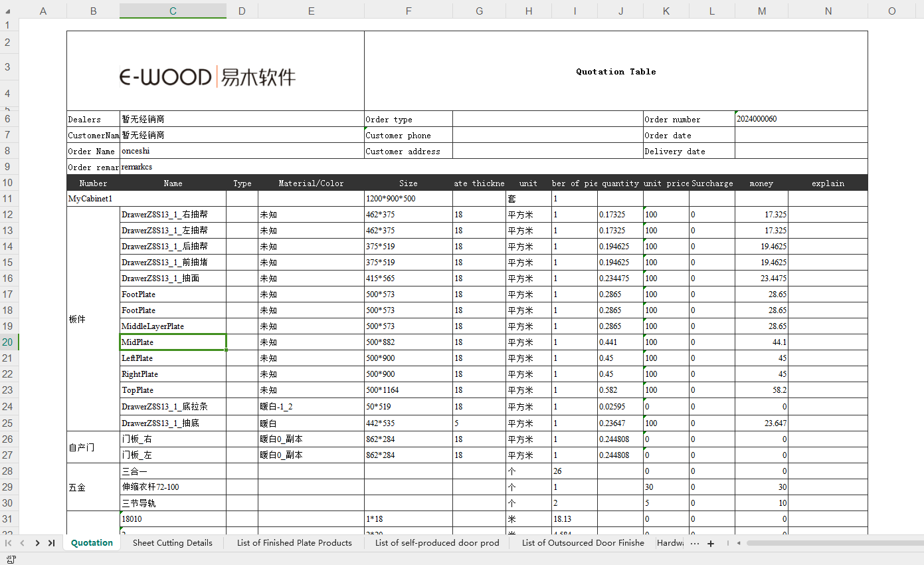Open List of self-produced door prod tab
The image size is (924, 565).
[437, 543]
